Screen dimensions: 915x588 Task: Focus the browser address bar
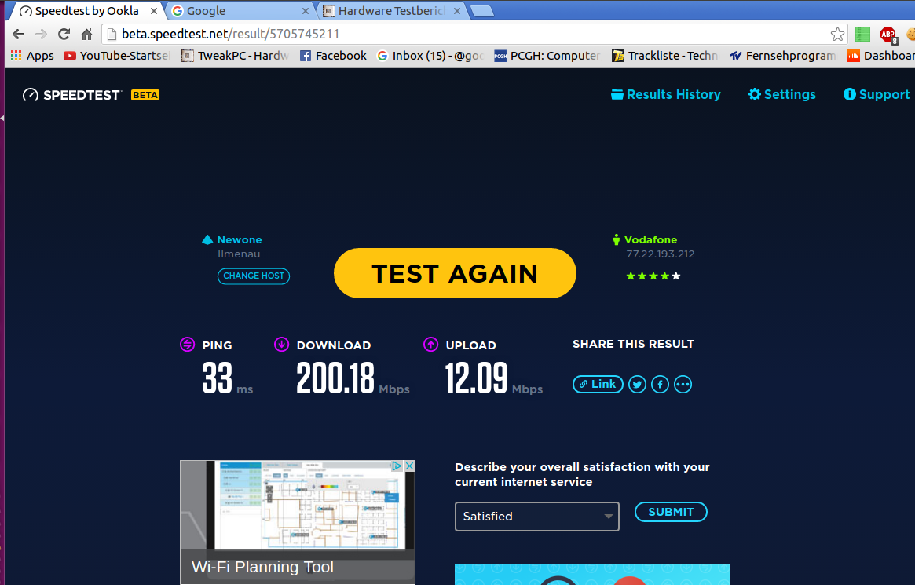[x=471, y=34]
